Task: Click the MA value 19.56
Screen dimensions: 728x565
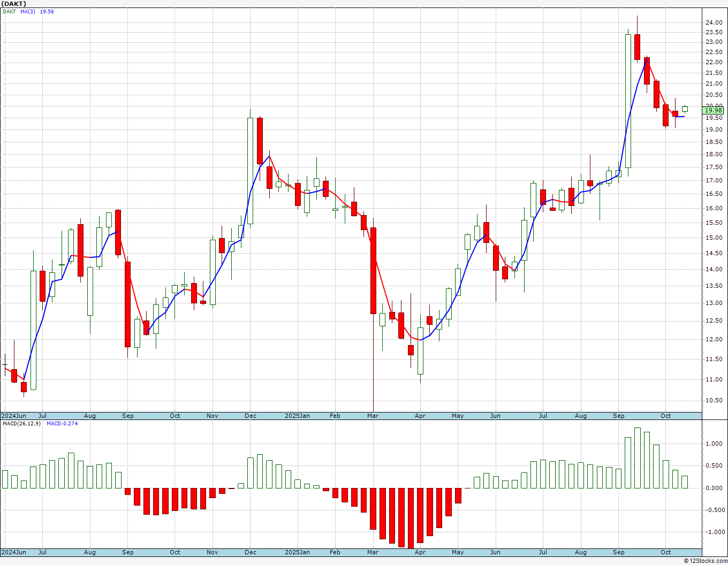Action: coord(47,11)
